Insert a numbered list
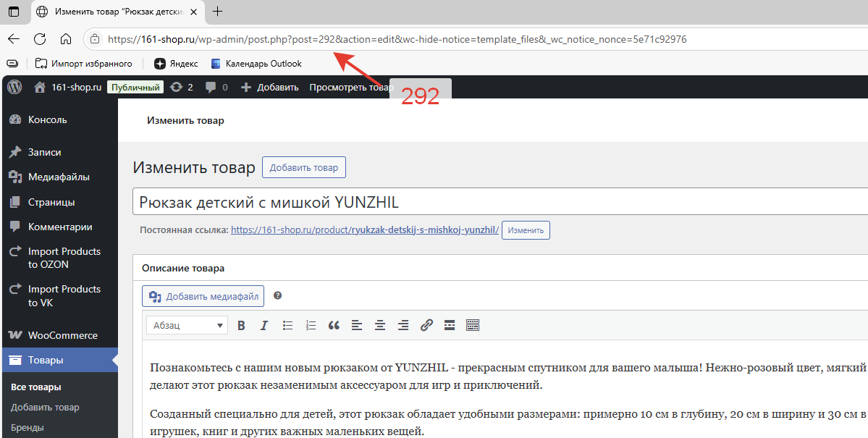Viewport: 868px width, 438px height. (311, 326)
